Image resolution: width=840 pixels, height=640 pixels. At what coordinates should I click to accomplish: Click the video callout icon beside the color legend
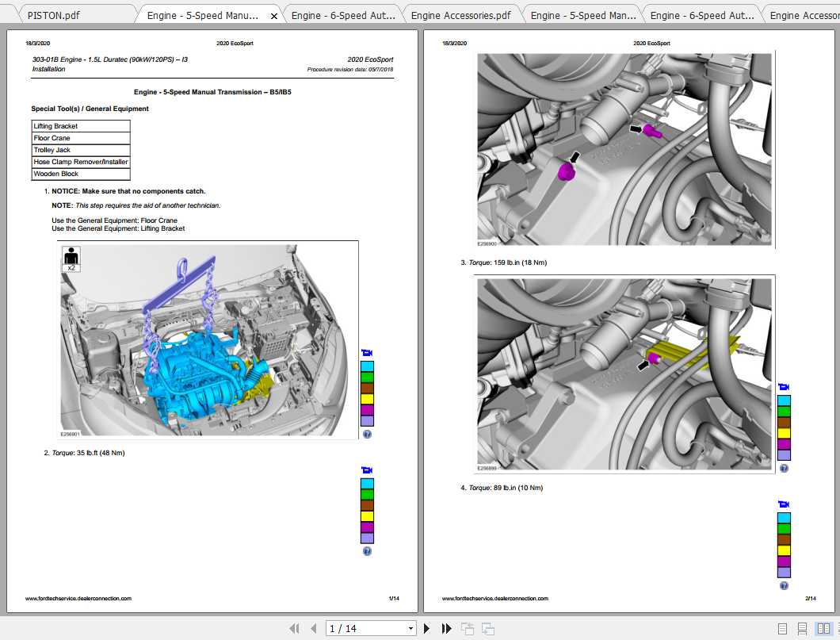point(366,352)
